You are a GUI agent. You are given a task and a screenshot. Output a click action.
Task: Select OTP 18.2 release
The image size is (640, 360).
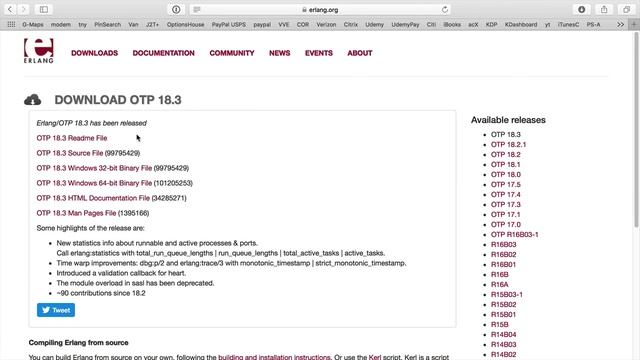click(506, 155)
